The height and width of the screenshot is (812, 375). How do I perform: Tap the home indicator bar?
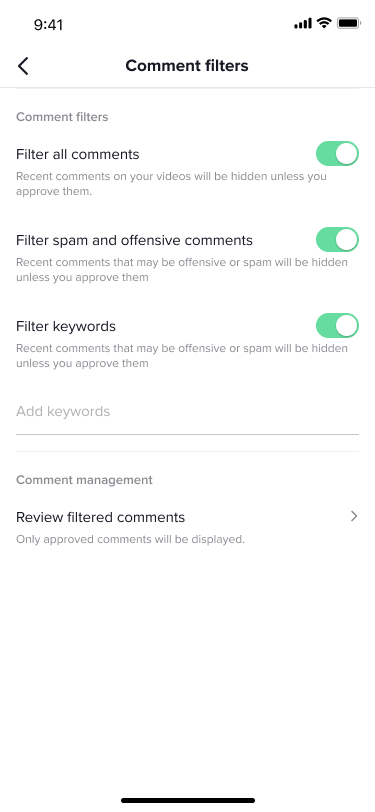pos(188,800)
